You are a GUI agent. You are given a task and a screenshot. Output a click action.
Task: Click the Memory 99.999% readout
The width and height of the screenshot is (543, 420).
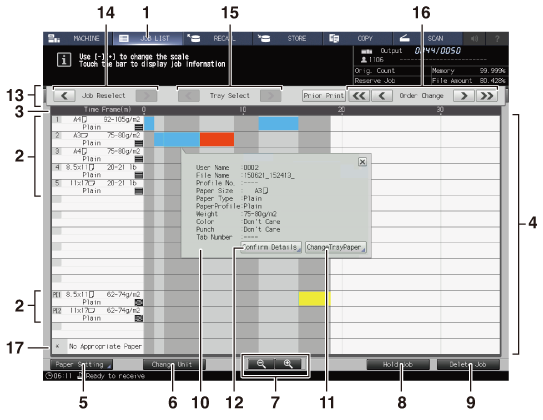tap(469, 71)
